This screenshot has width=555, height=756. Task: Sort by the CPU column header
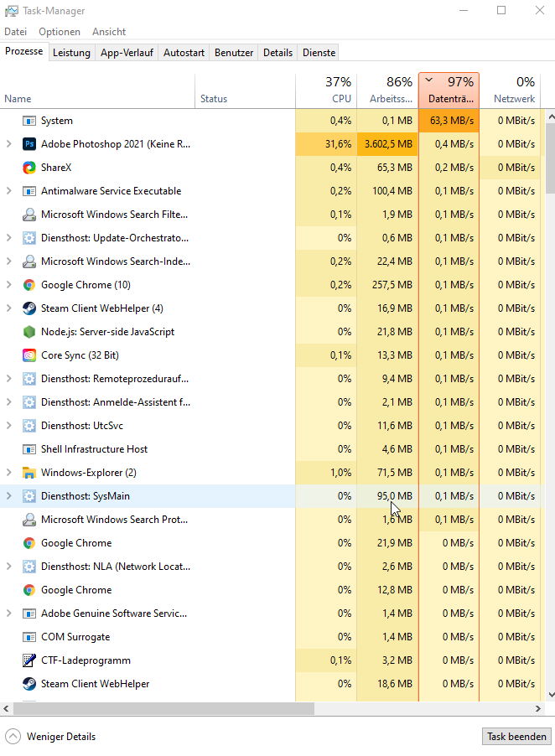326,91
